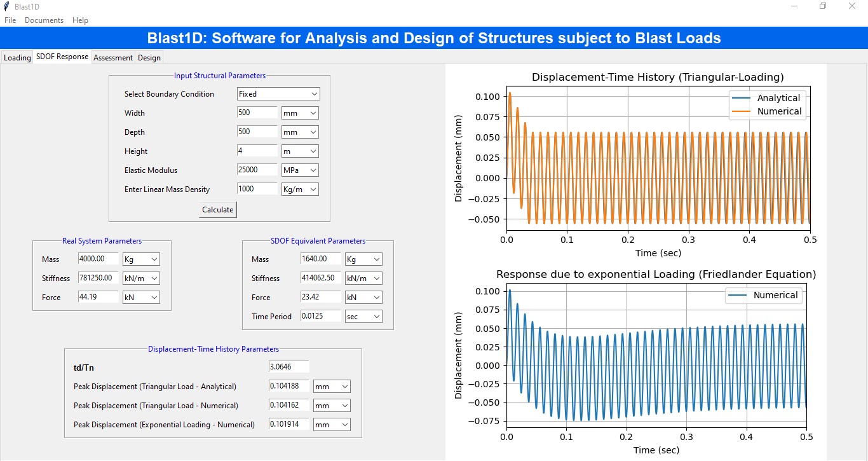Click the Numerical legend entry in bottom plot
This screenshot has width=868, height=461.
[x=764, y=295]
